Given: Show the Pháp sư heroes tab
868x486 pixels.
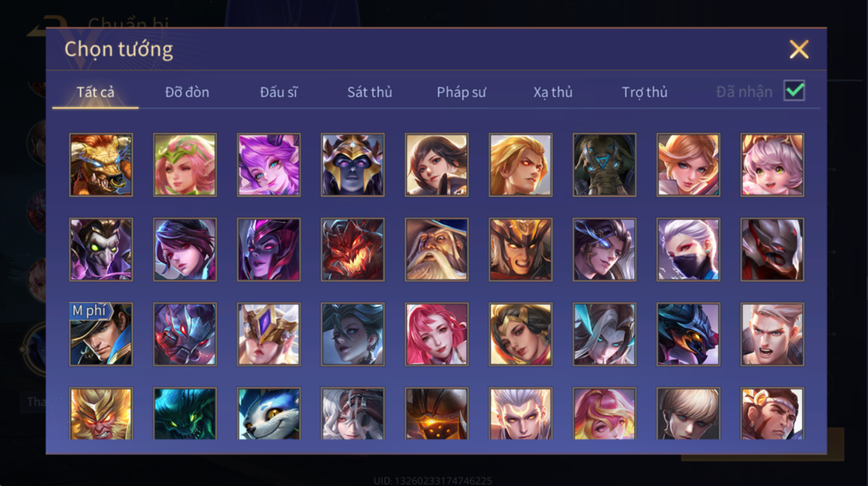Looking at the screenshot, I should (461, 92).
